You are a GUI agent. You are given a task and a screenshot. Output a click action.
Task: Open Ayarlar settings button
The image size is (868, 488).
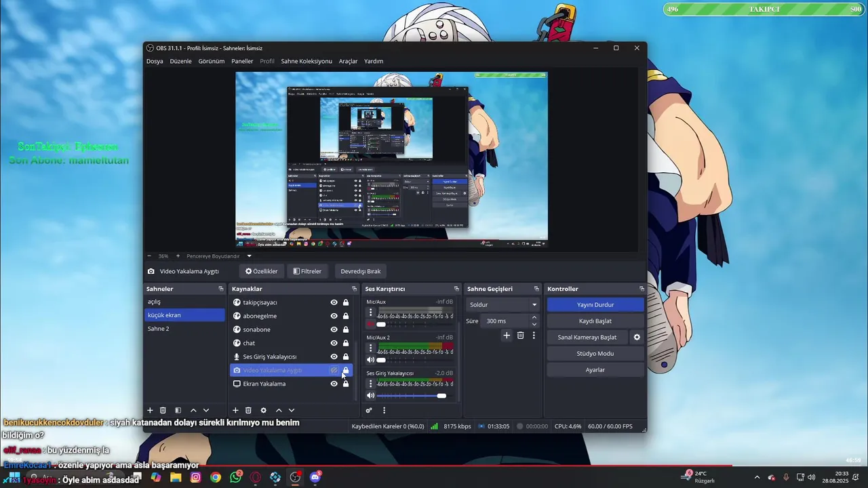(x=595, y=370)
